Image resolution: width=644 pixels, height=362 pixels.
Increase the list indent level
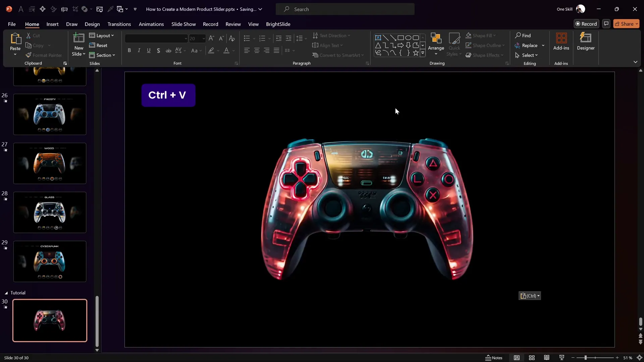tap(288, 39)
